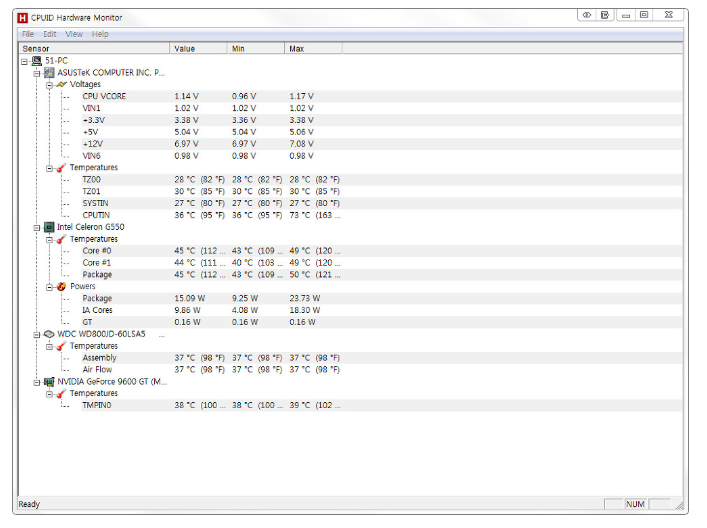
Task: Collapse the hard drive Temperatures branch
Action: pos(49,347)
